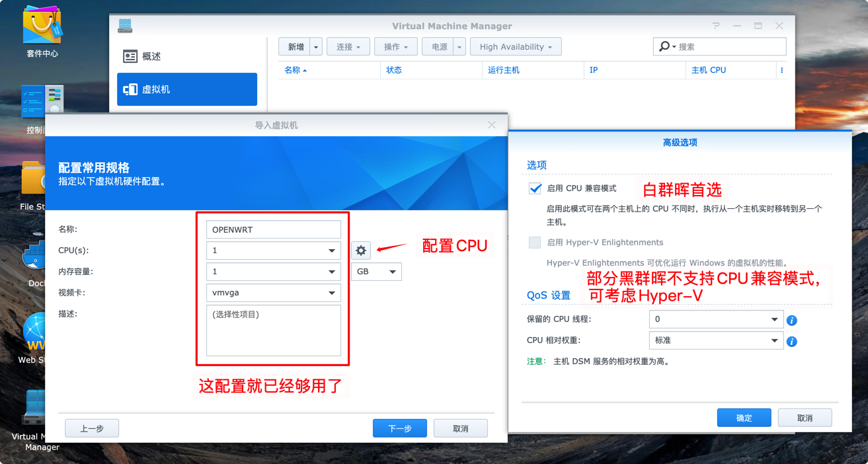Toggle 启用 Hyper-V Enlightenments checkbox
The height and width of the screenshot is (464, 868).
(x=535, y=243)
